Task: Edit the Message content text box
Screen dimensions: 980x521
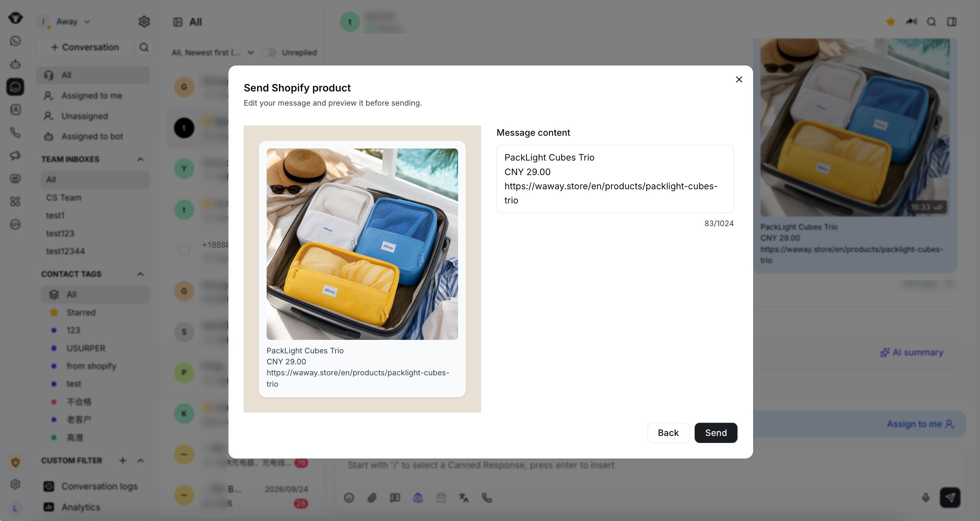Action: point(615,179)
